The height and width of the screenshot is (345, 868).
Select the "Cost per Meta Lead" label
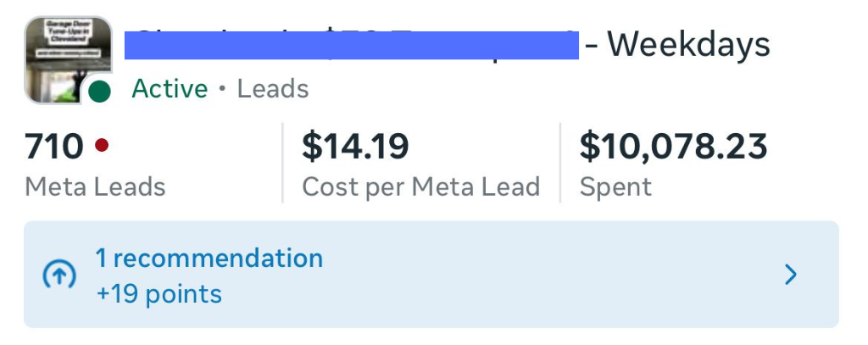[420, 187]
